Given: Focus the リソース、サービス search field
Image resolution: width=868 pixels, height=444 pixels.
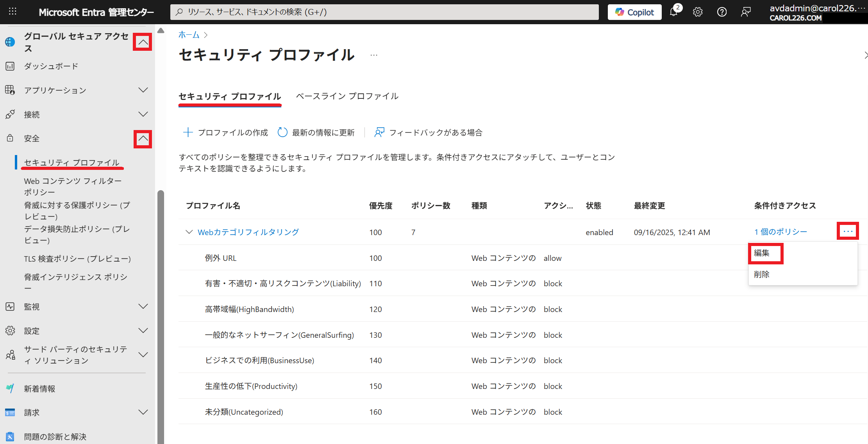Looking at the screenshot, I should [x=384, y=12].
